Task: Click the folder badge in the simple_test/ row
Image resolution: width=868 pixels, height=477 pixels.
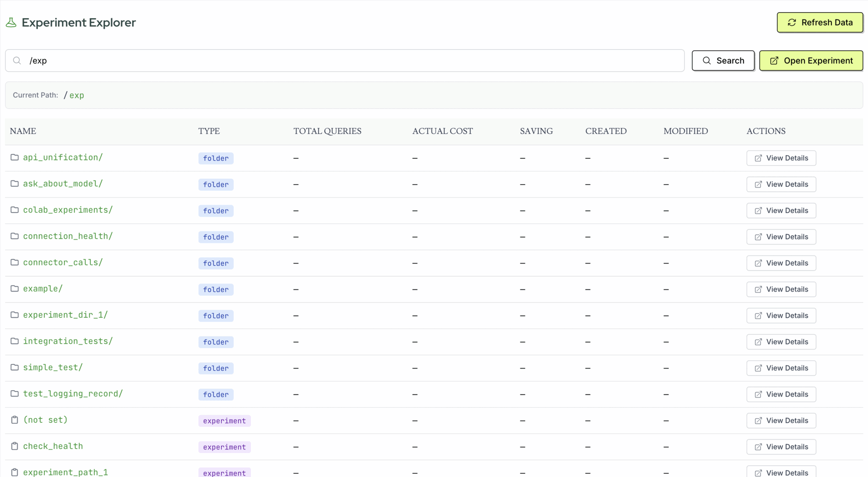Action: pyautogui.click(x=216, y=368)
